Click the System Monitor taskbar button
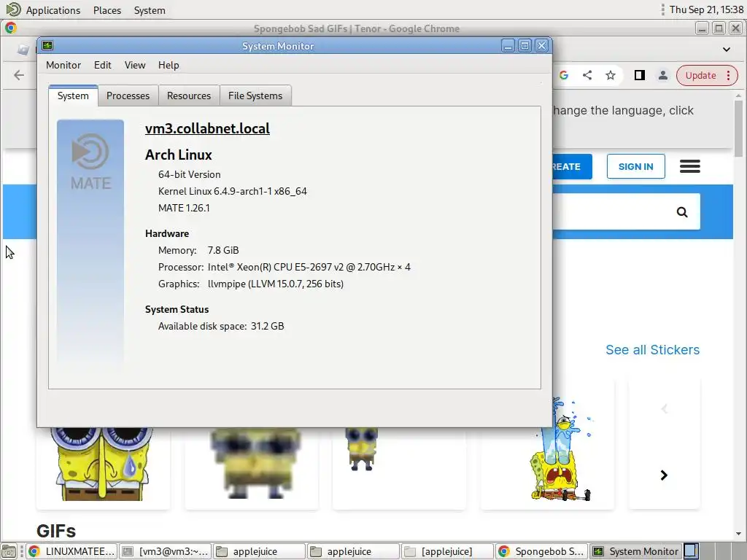The height and width of the screenshot is (560, 747). (635, 551)
